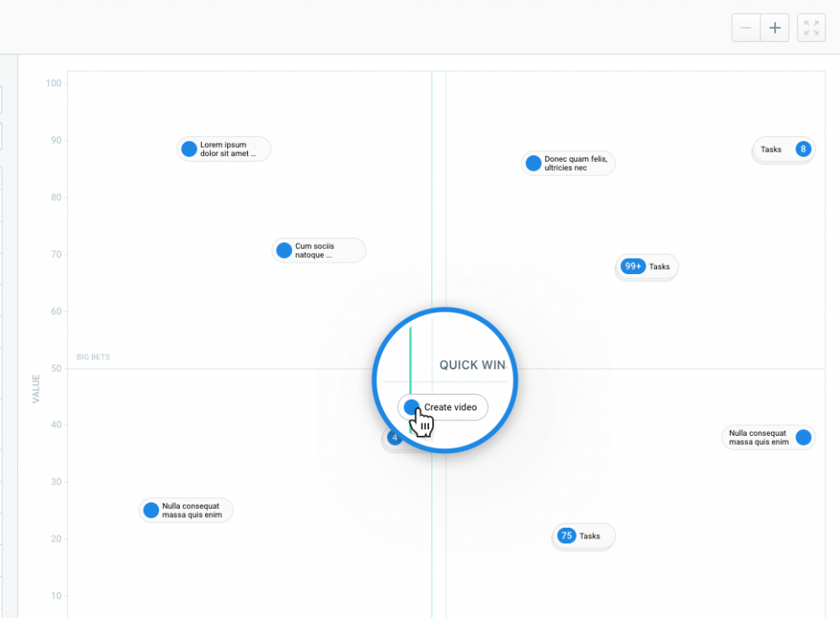Click the zoom in plus icon
Screen dimensions: 840x618
774,27
